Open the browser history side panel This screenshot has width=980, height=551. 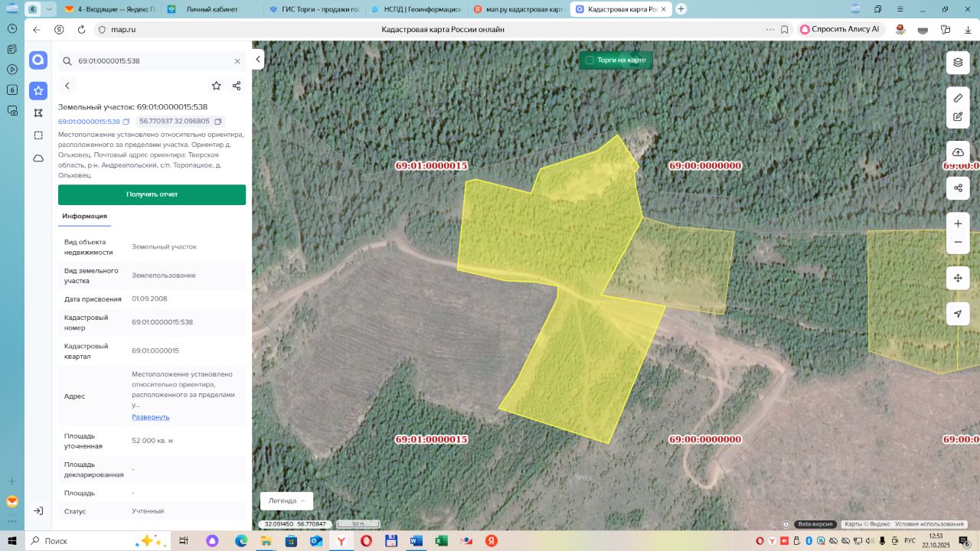tap(12, 28)
